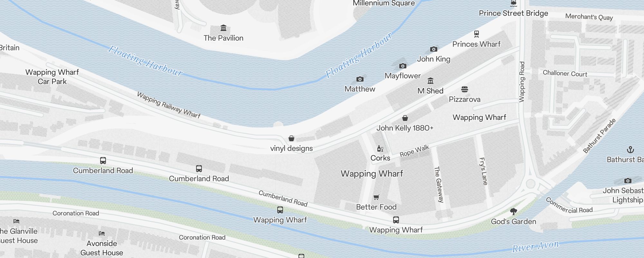This screenshot has height=258, width=644.
Task: Select the Better Food cart icon
Action: pos(376,197)
